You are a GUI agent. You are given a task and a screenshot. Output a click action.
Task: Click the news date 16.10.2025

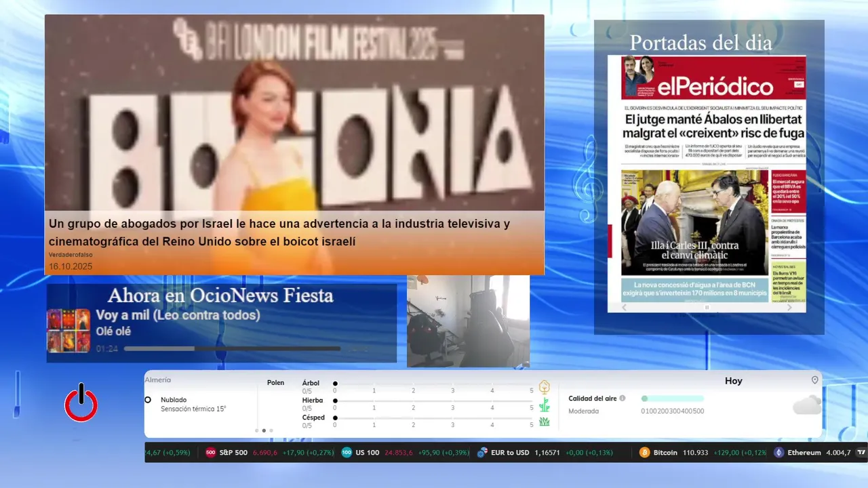point(71,266)
